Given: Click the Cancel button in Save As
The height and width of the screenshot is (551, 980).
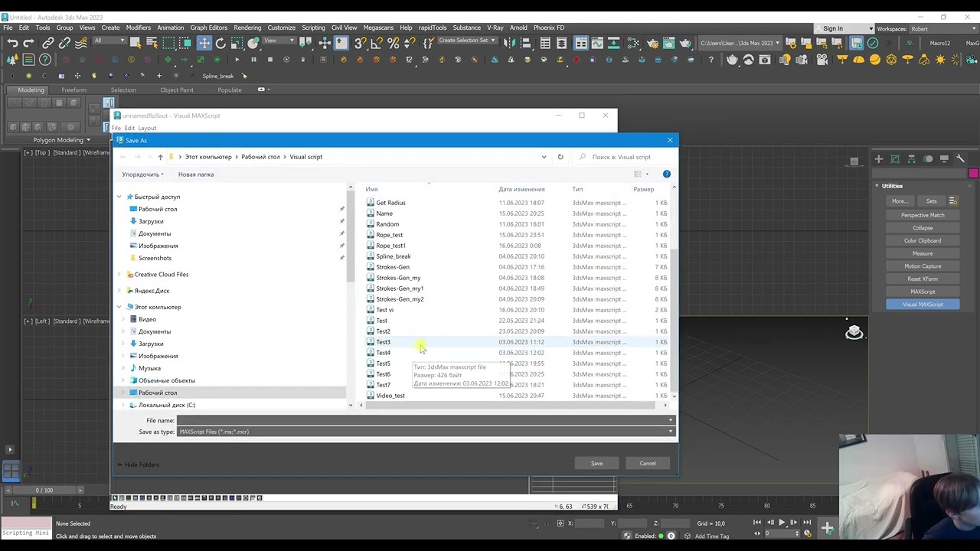Looking at the screenshot, I should pos(648,463).
